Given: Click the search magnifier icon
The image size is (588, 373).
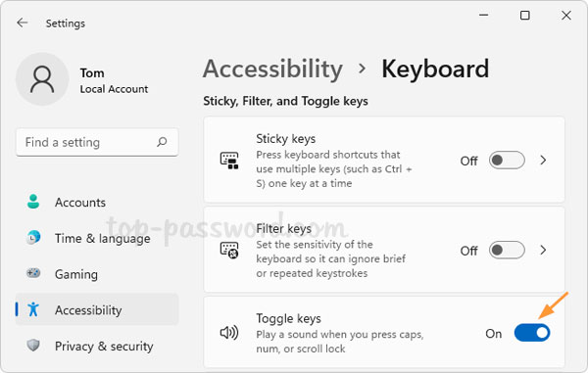Looking at the screenshot, I should [x=162, y=142].
